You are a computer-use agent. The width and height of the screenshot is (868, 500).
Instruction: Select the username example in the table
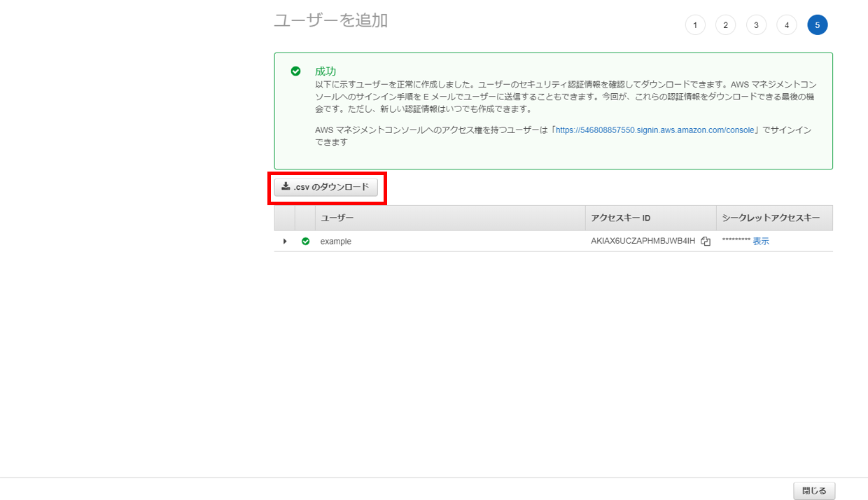click(x=335, y=241)
